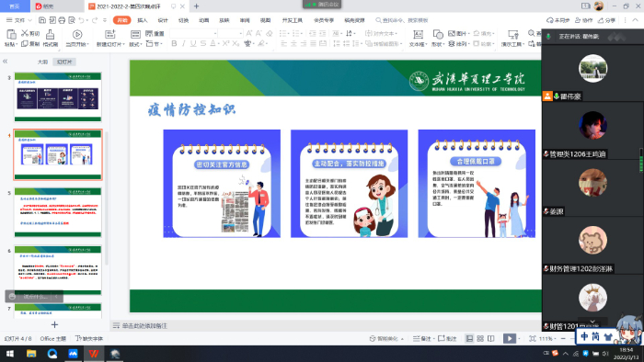Expand the Fill dropdown in ribbon
Screen dimensions: 644x362
(483, 33)
